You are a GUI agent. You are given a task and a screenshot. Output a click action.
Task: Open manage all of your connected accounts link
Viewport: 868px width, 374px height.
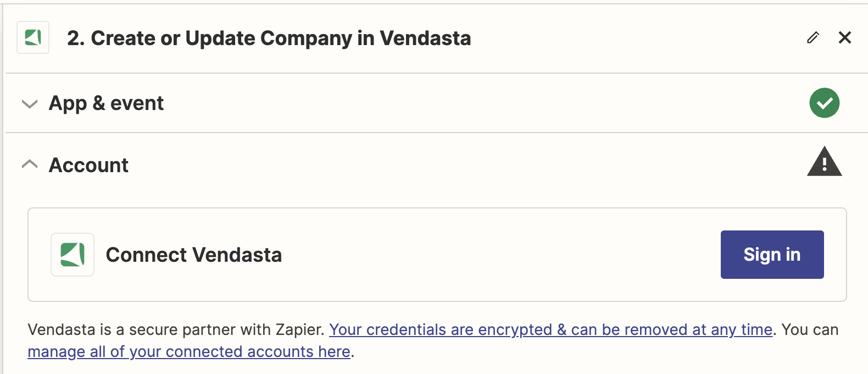click(x=189, y=351)
